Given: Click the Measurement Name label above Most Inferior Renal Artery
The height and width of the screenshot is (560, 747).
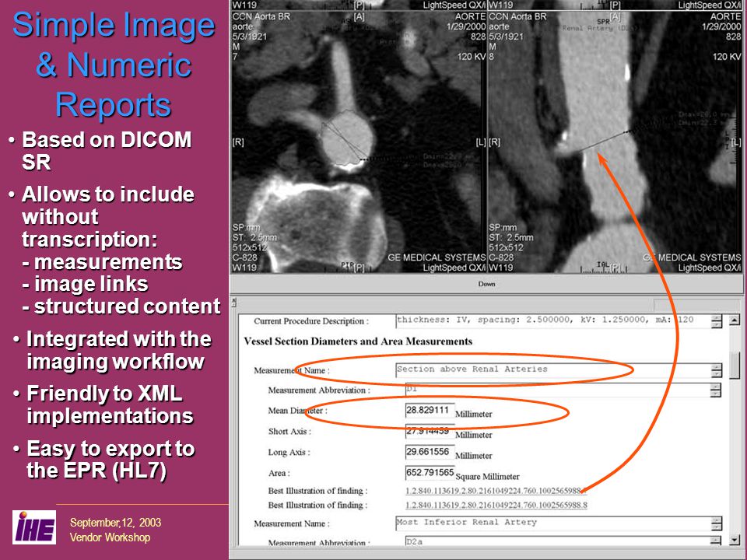Looking at the screenshot, I should (291, 523).
